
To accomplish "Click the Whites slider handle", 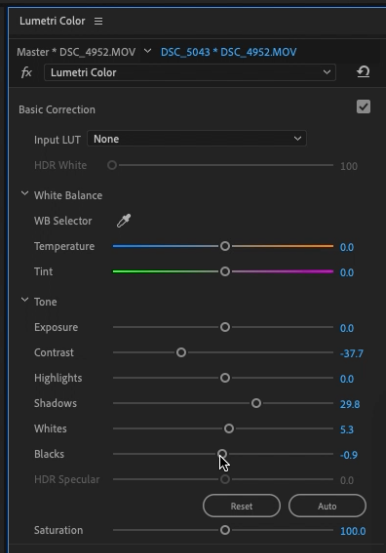I will [x=229, y=429].
